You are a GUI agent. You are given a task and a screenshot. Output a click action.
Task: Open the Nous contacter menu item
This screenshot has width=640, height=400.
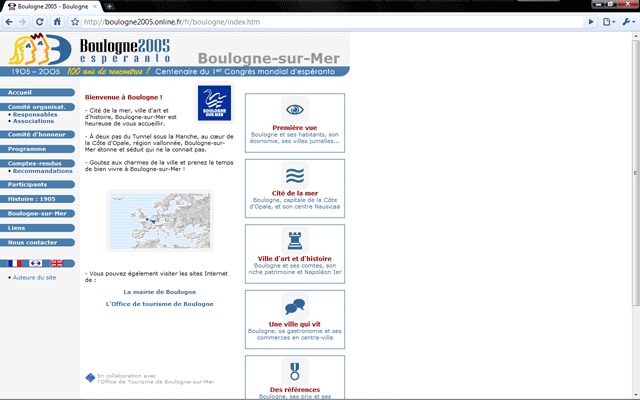pyautogui.click(x=37, y=242)
